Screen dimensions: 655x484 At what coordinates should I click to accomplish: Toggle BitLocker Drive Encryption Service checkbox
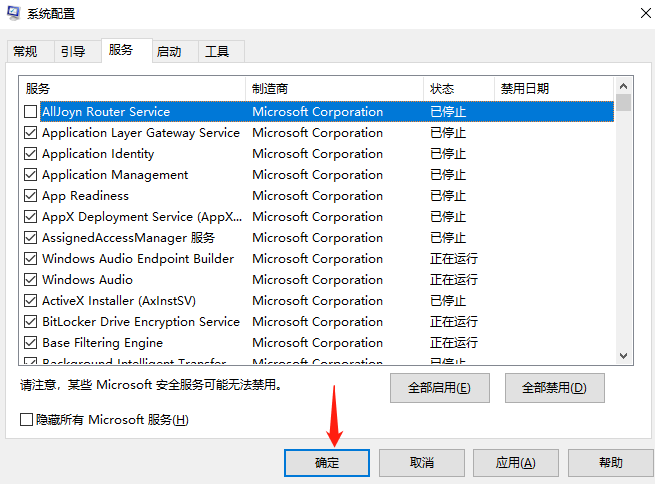tap(31, 322)
